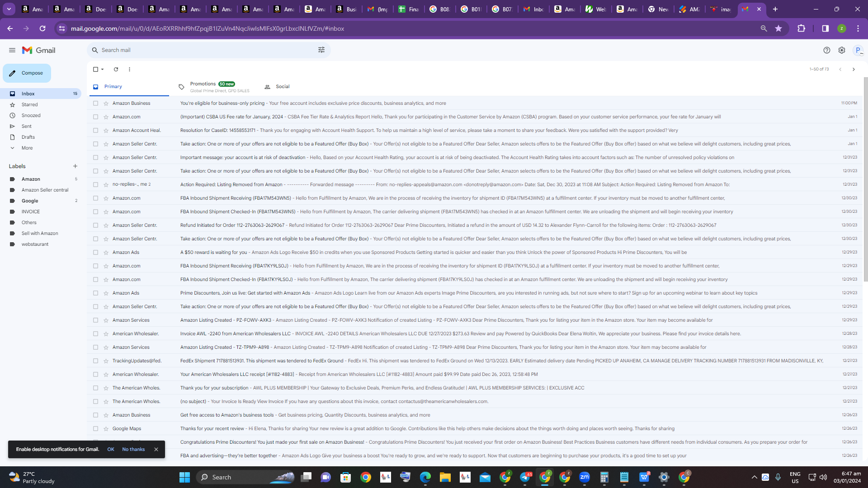The width and height of the screenshot is (868, 488).
Task: Open search options filter icon
Action: pos(321,50)
